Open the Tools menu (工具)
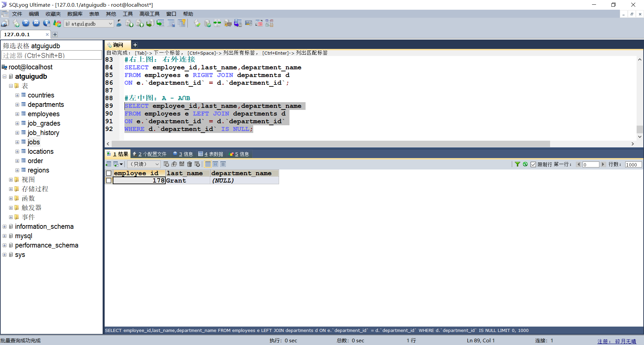Screen dimensions: 644x345 (128, 14)
